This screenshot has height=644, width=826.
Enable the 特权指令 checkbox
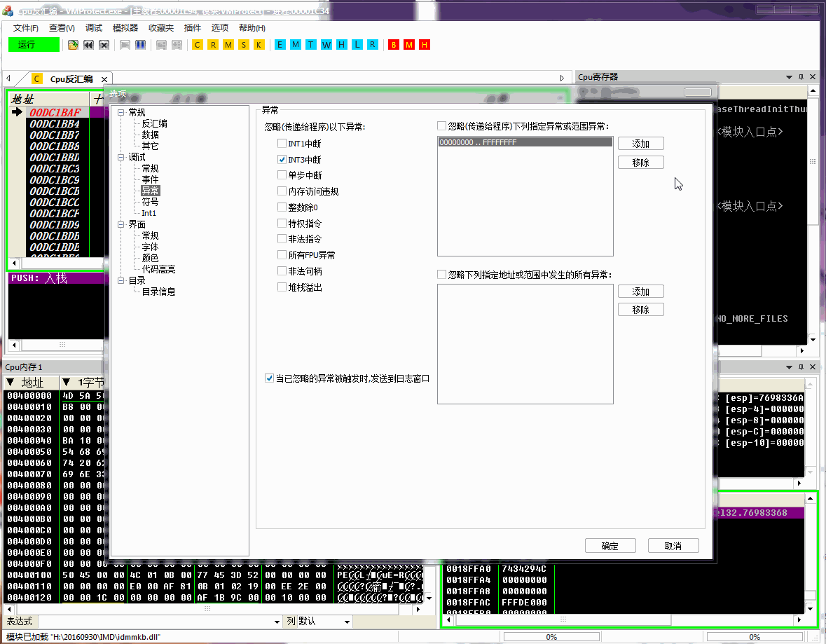pyautogui.click(x=282, y=223)
